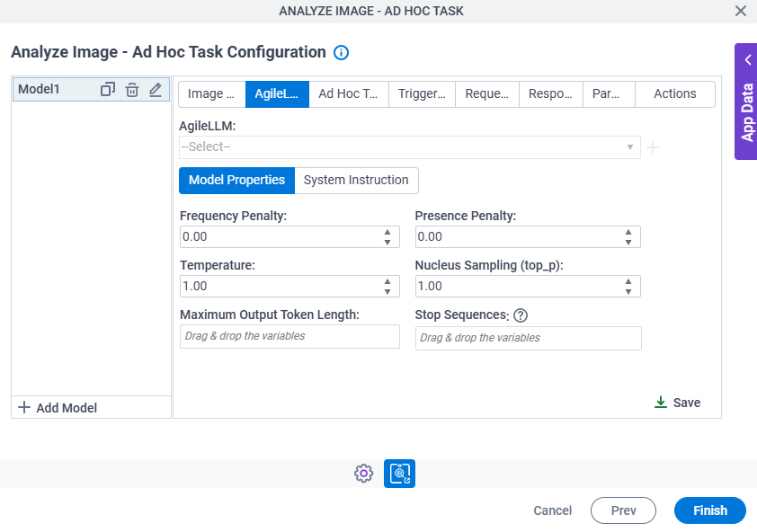Click the Save button
The image size is (757, 532).
pos(677,403)
